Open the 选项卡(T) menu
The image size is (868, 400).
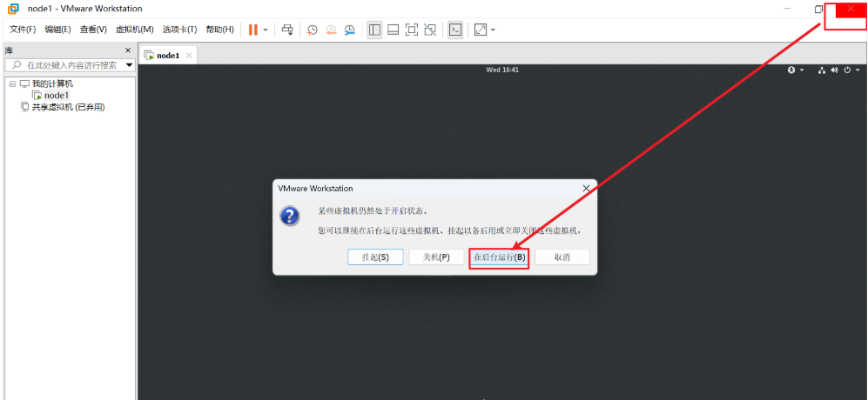tap(179, 30)
